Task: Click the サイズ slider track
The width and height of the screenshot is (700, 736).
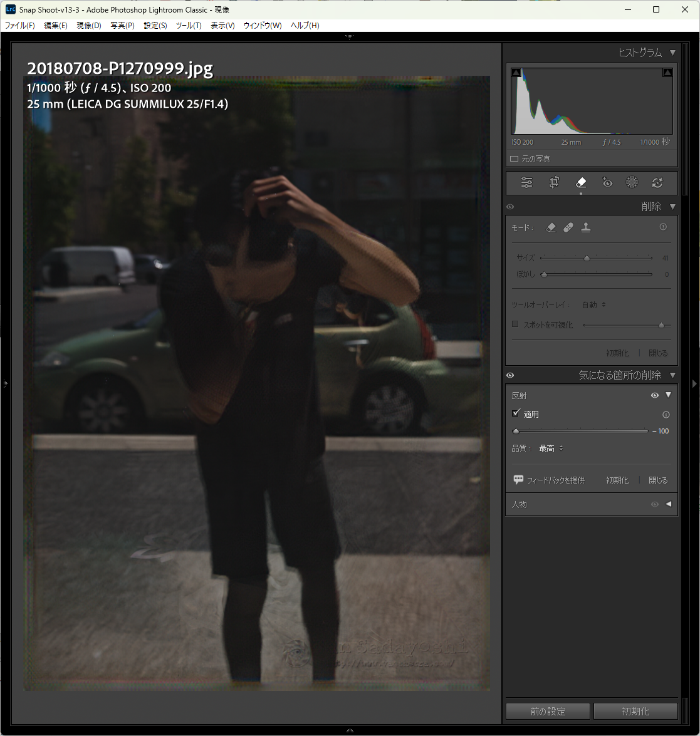Action: click(620, 257)
